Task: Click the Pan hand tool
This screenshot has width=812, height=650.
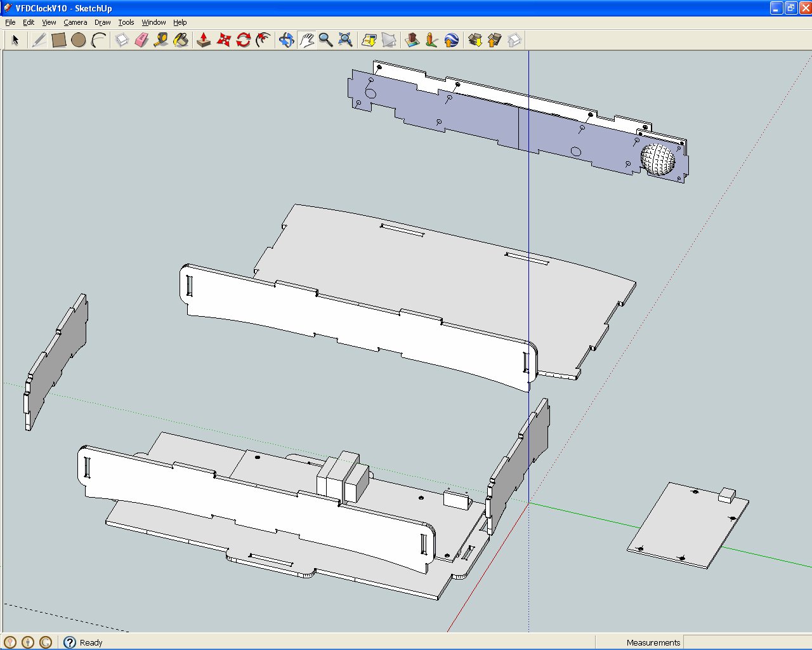Action: point(306,40)
